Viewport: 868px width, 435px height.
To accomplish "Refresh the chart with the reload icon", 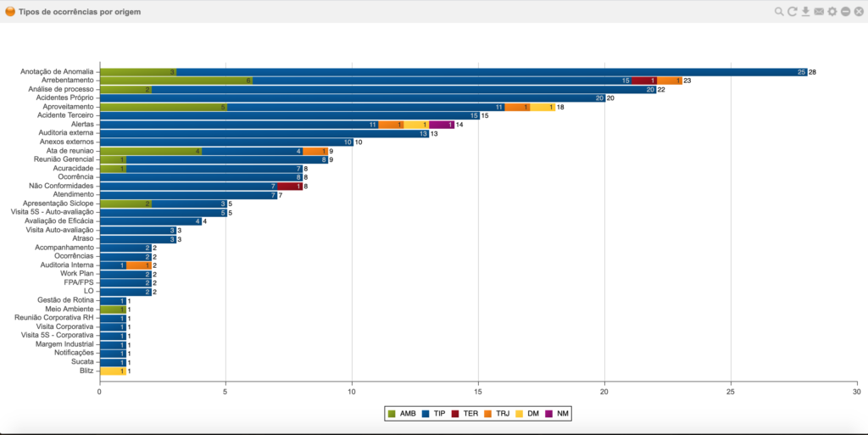I will coord(793,12).
